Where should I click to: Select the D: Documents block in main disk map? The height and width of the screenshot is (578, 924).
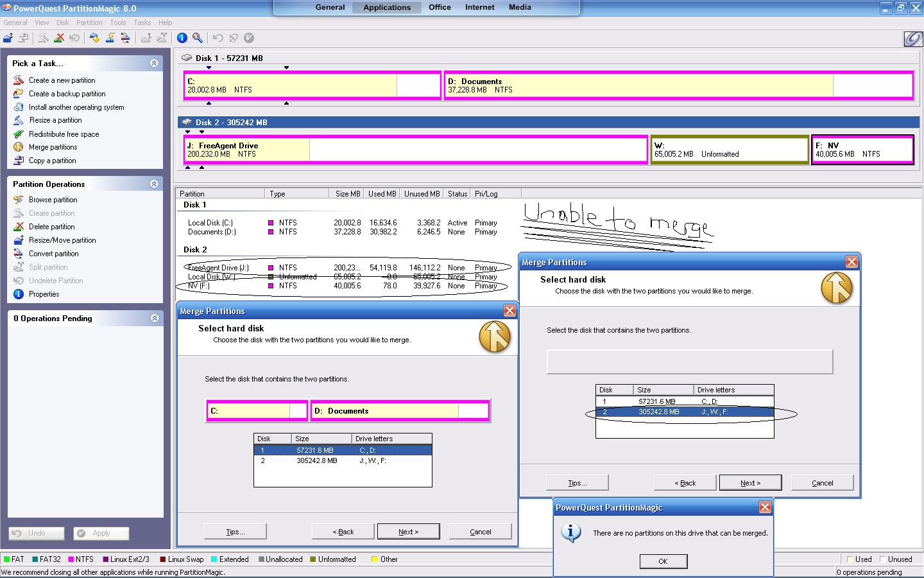(678, 85)
